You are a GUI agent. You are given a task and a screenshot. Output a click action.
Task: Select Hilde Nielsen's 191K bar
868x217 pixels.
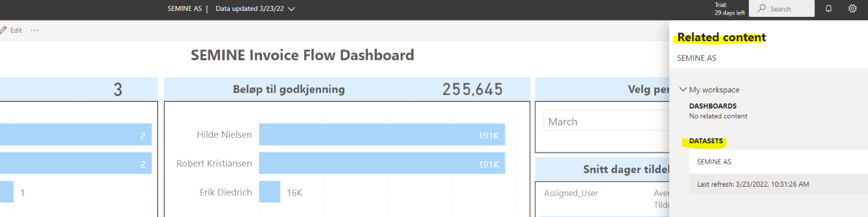point(381,135)
